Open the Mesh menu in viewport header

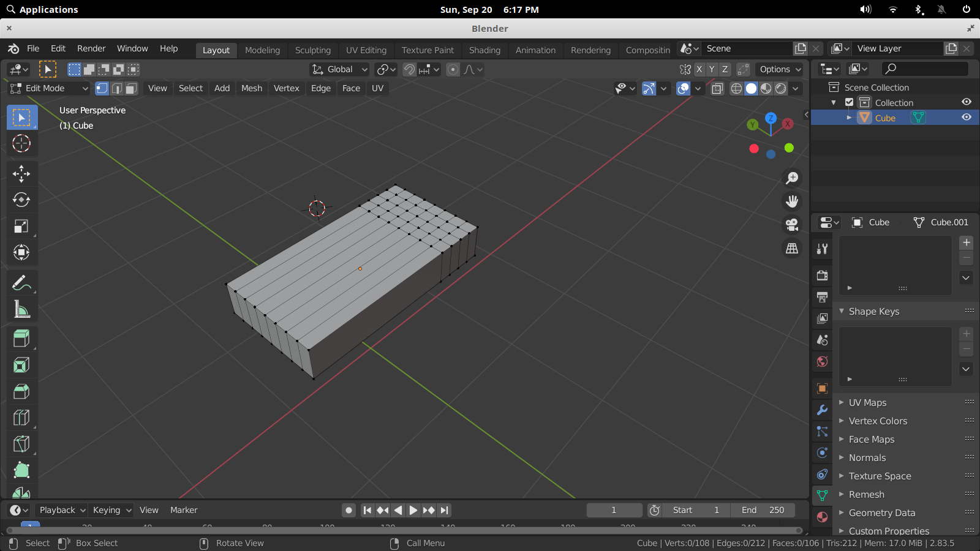click(x=252, y=88)
